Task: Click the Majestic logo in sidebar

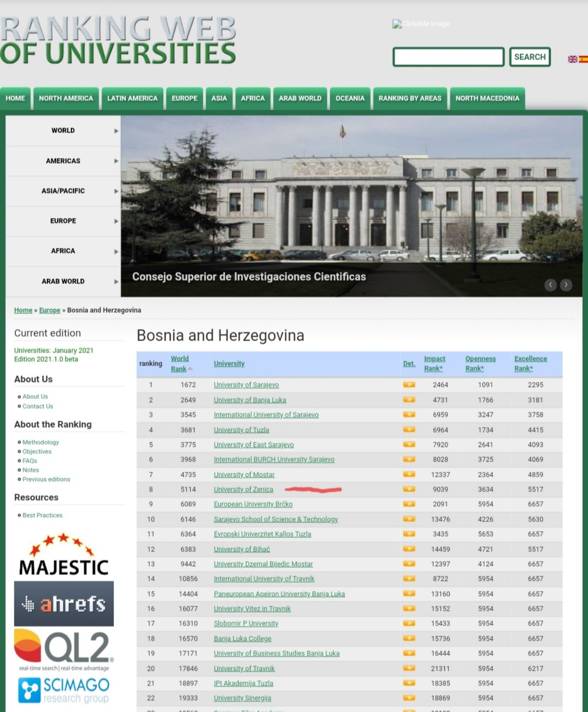Action: pos(64,555)
